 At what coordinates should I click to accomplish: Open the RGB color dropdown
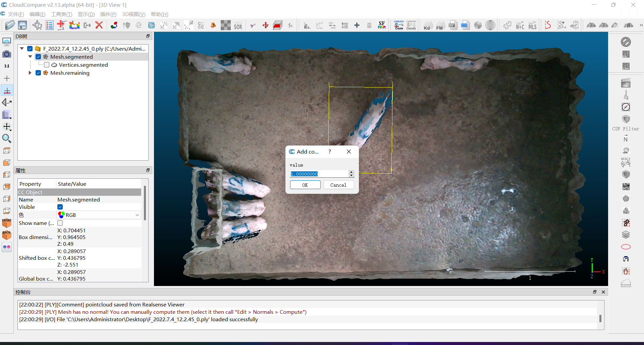click(x=99, y=215)
